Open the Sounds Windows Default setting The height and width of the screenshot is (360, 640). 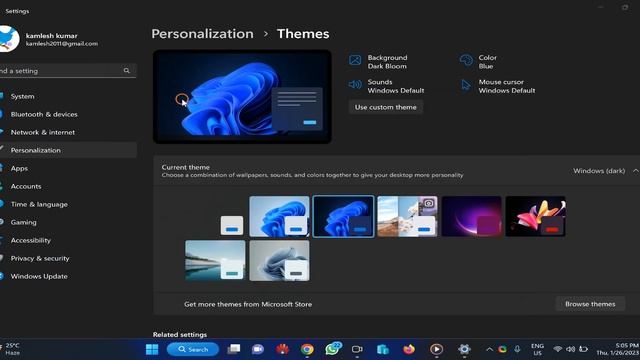point(387,86)
